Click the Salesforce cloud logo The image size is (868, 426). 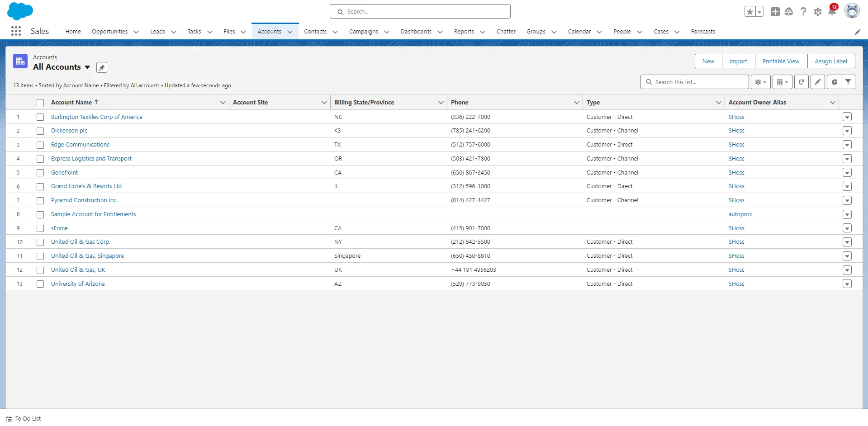click(20, 11)
